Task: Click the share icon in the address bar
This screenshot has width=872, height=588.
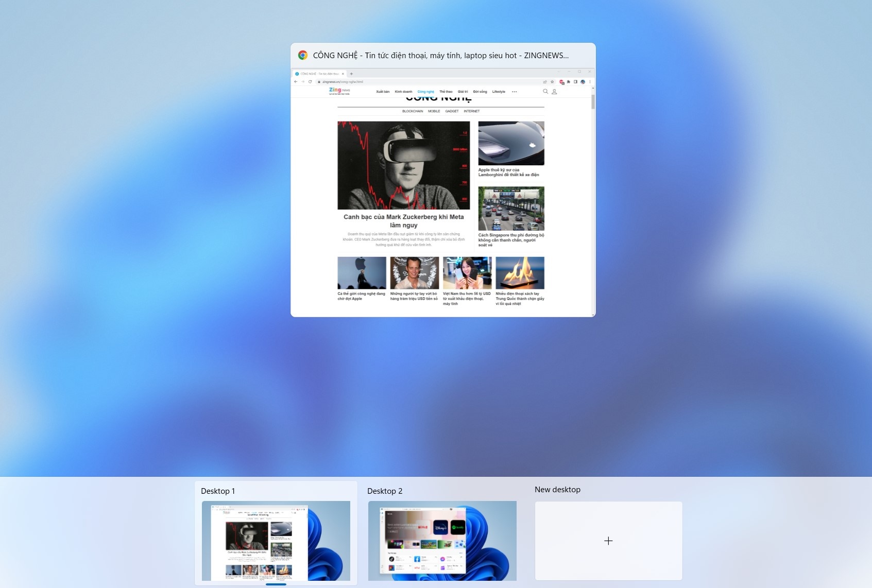Action: (x=545, y=81)
